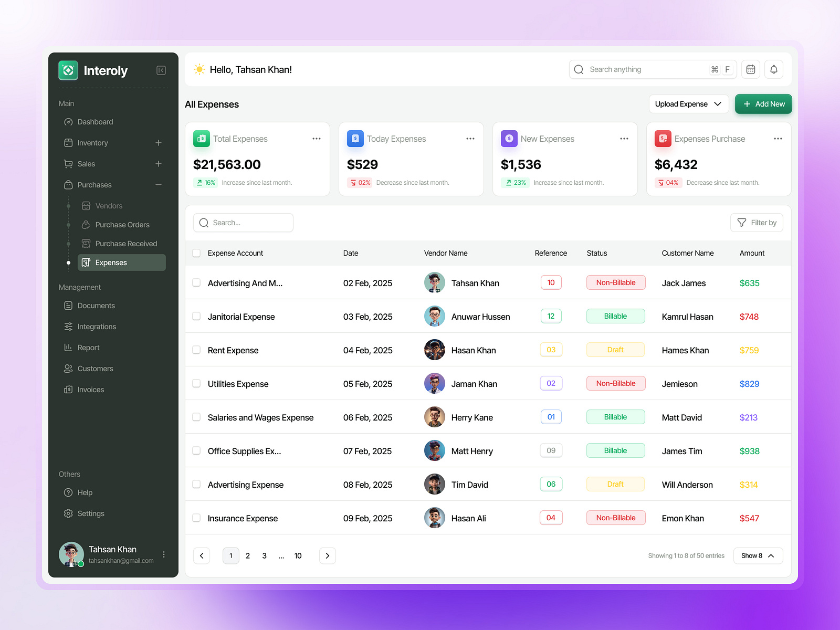Image resolution: width=840 pixels, height=630 pixels.
Task: Click the Filter by funnel icon
Action: point(742,223)
